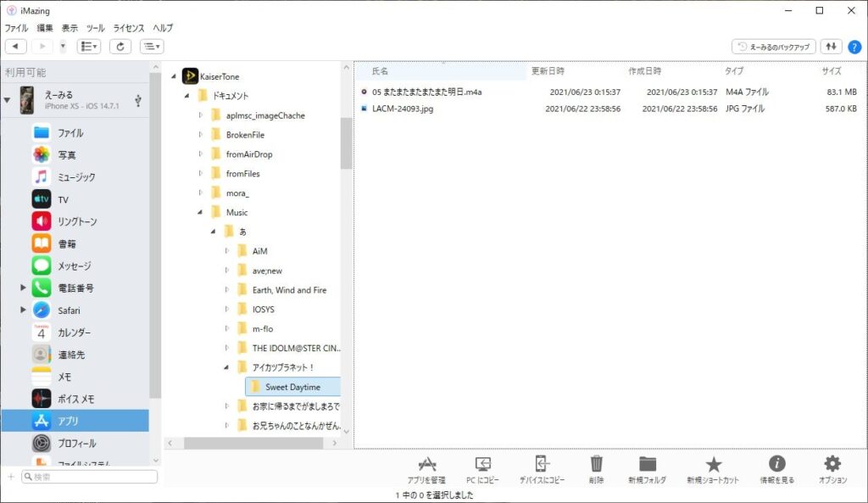Click the PCにコピー toolbar icon
The image size is (868, 503).
click(482, 464)
